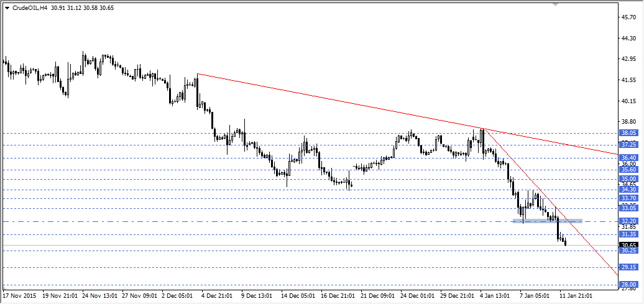
Task: Click the 36.40 price level label
Action: point(628,158)
